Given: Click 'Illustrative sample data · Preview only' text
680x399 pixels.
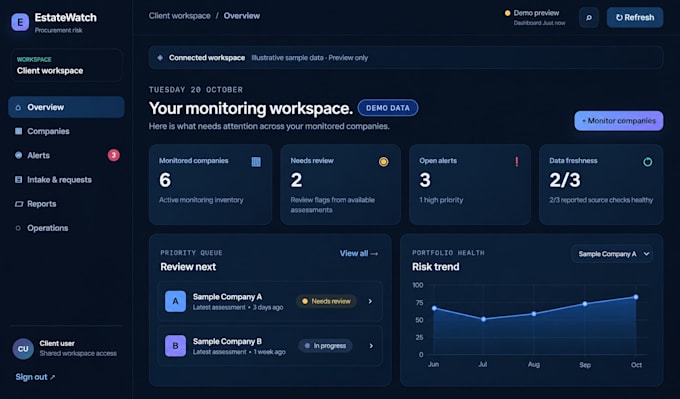Looking at the screenshot, I should (x=310, y=58).
